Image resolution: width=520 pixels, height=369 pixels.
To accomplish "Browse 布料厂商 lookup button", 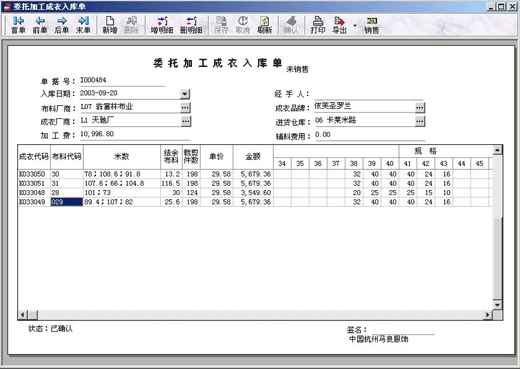I will click(186, 107).
